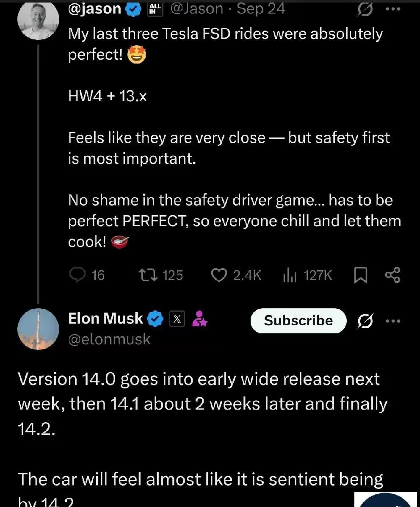420x507 pixels.
Task: Click the X affiliation badge
Action: (x=178, y=319)
